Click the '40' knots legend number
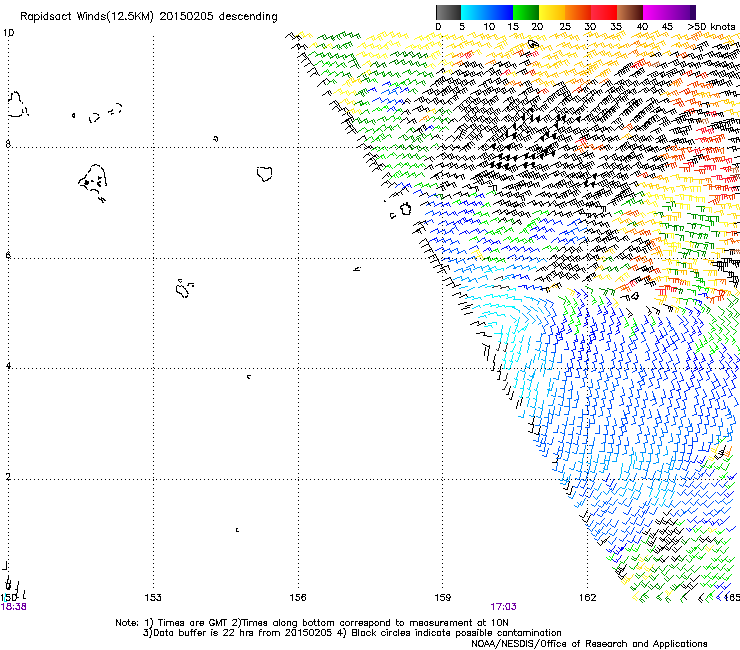Screen dimensions: 740x650 [642, 26]
